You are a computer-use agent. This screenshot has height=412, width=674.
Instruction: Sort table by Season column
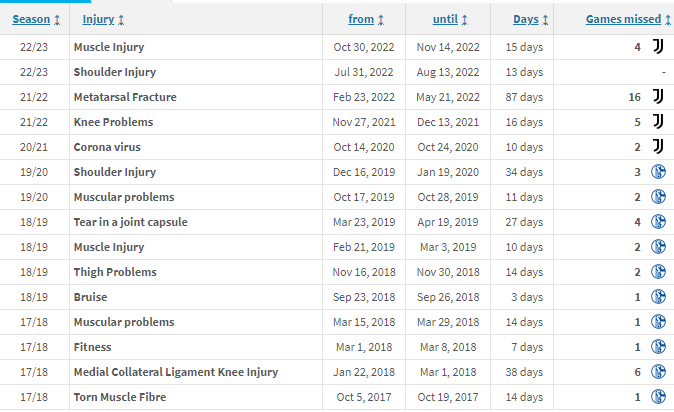point(31,19)
